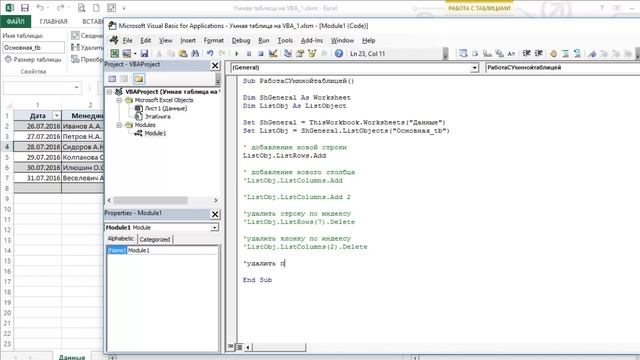
Task: Click Indent icon in Edit toolbar
Action: click(x=527, y=53)
